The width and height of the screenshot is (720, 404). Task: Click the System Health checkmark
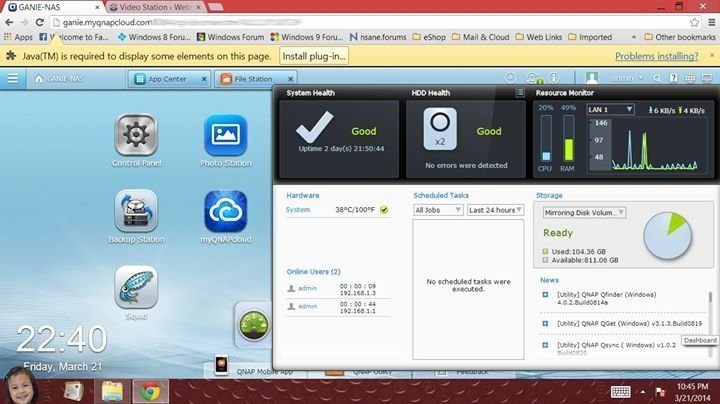click(315, 127)
